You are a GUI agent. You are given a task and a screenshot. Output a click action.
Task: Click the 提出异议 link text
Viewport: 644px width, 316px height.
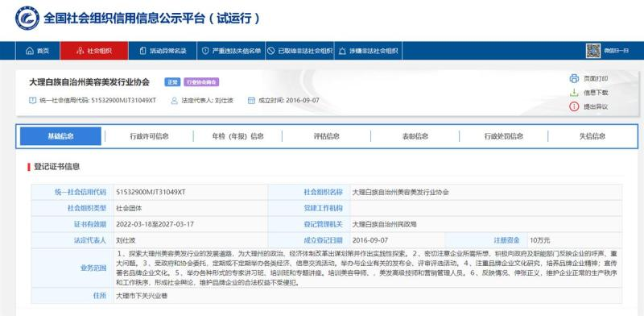[x=596, y=106]
